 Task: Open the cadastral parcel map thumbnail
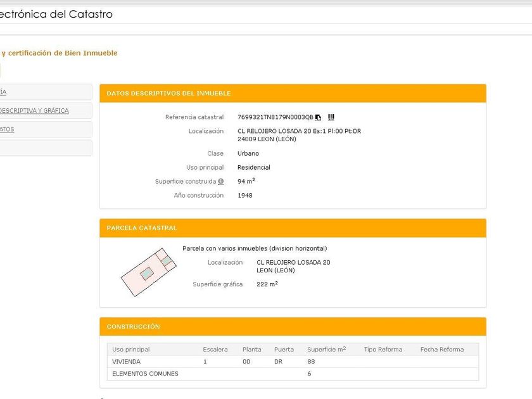[x=149, y=272]
